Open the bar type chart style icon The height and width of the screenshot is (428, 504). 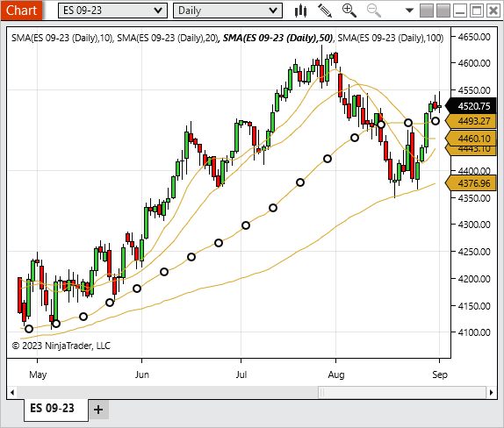[300, 11]
